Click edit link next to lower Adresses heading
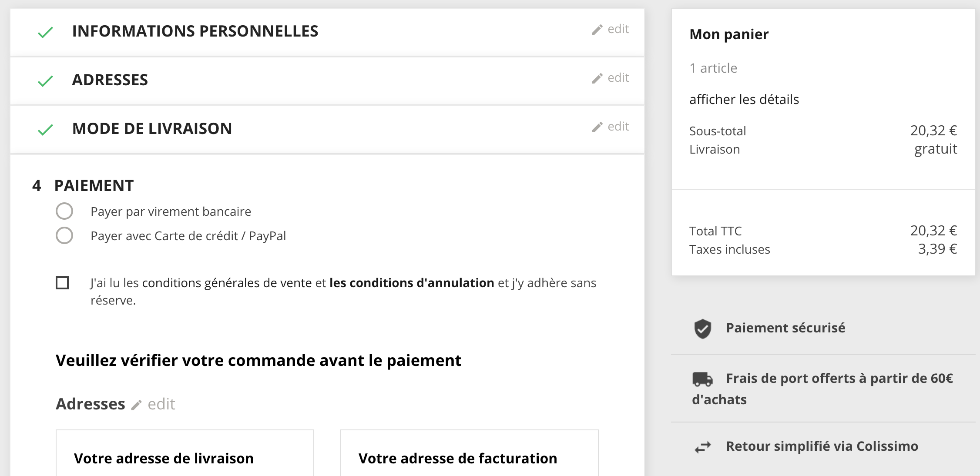980x476 pixels. 161,404
